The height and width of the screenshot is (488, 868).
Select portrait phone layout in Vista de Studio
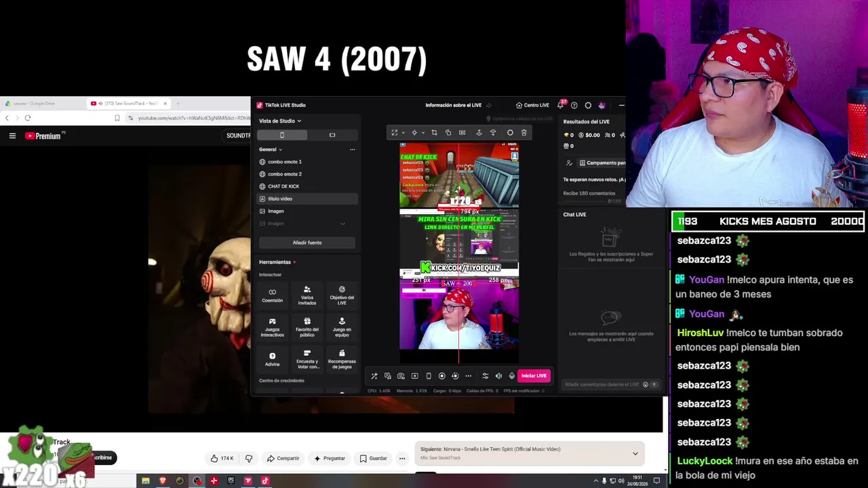(x=282, y=135)
